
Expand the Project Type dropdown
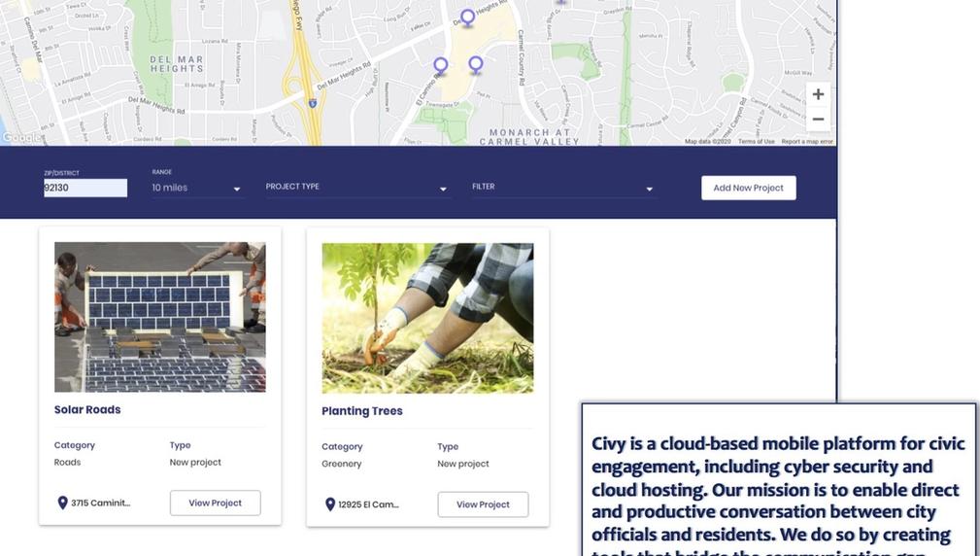pos(356,187)
